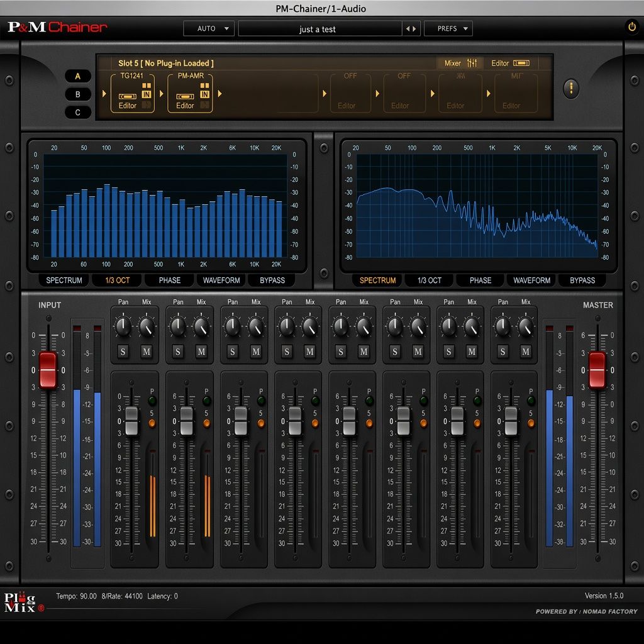Click the two-squares icon on TG1241 slot

(x=146, y=86)
